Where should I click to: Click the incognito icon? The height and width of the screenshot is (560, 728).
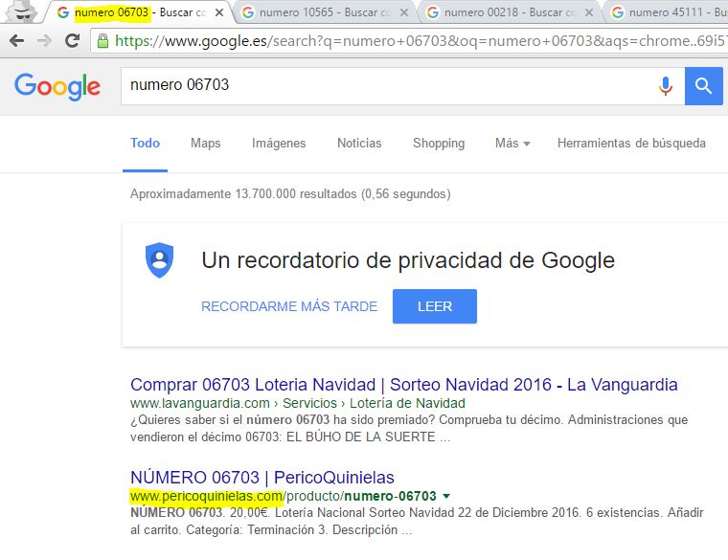tap(21, 11)
